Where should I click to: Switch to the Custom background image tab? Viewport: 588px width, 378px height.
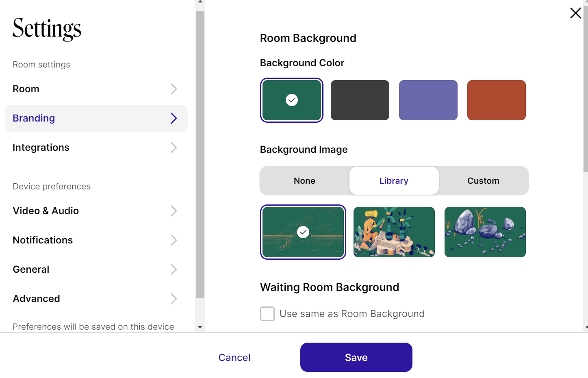pyautogui.click(x=483, y=181)
